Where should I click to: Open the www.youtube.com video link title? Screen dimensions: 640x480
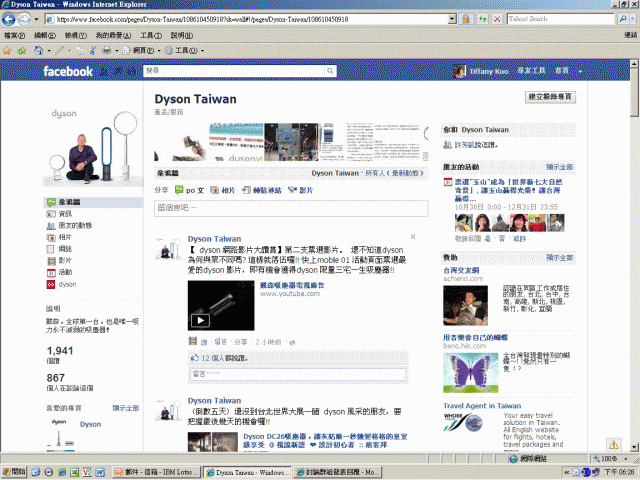pyautogui.click(x=292, y=285)
